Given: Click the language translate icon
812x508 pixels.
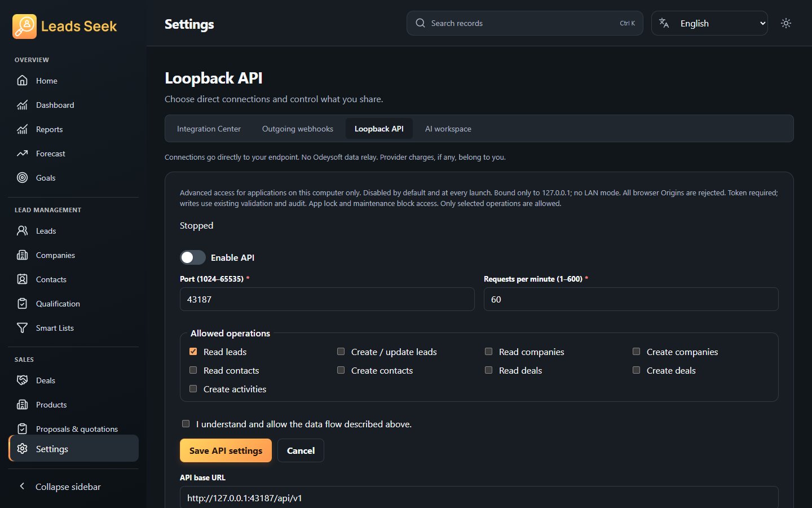Looking at the screenshot, I should point(664,23).
